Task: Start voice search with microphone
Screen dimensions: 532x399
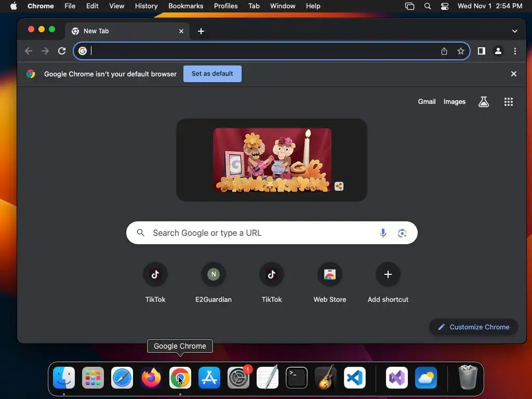Action: tap(383, 233)
